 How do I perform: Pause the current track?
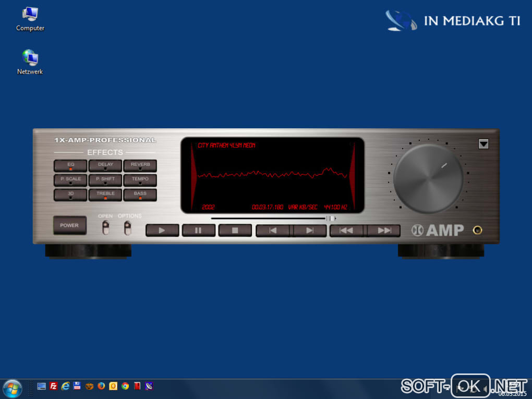(x=199, y=231)
